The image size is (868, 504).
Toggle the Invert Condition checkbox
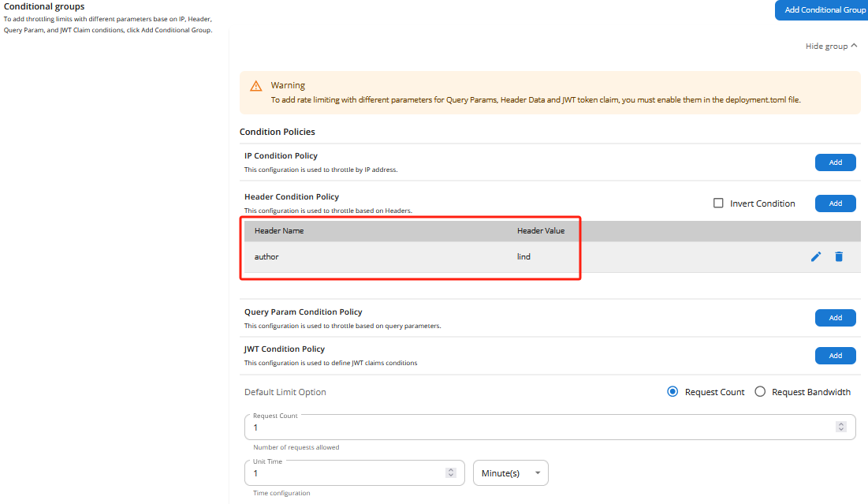[718, 203]
